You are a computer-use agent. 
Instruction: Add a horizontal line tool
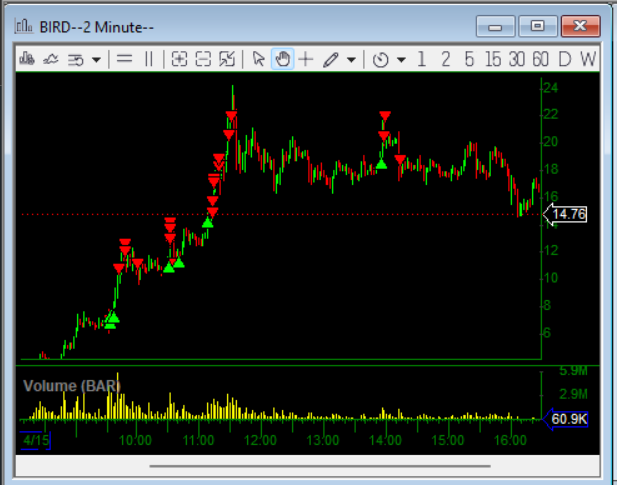124,59
